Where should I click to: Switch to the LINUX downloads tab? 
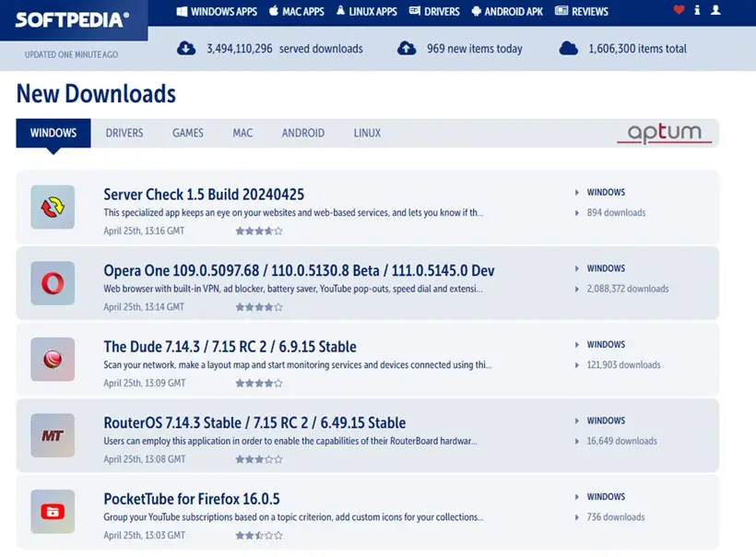pos(367,133)
